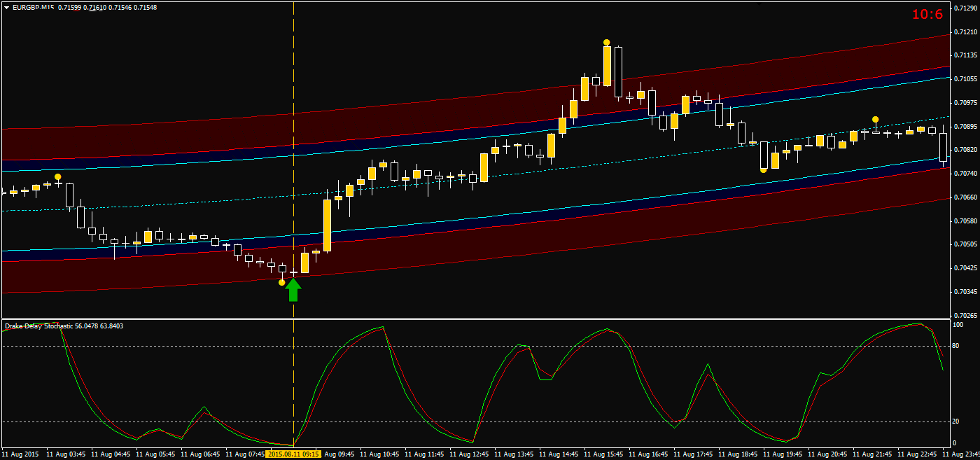980x460 pixels.
Task: Select the green up arrow buy signal
Action: pos(293,291)
